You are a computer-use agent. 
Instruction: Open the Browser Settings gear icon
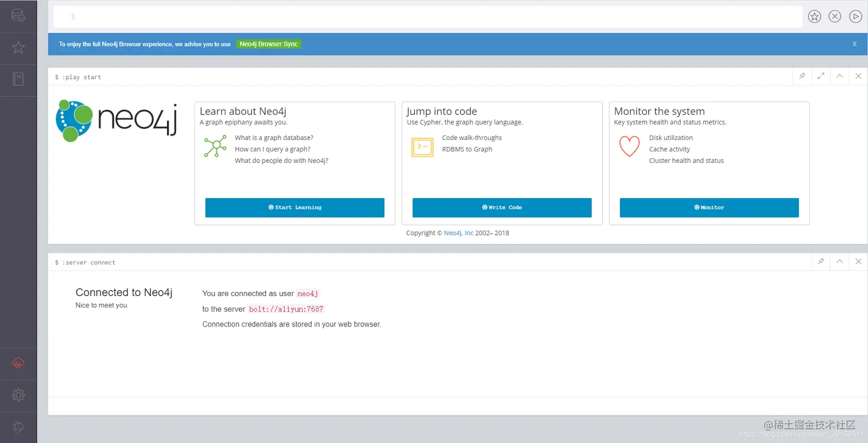tap(18, 395)
